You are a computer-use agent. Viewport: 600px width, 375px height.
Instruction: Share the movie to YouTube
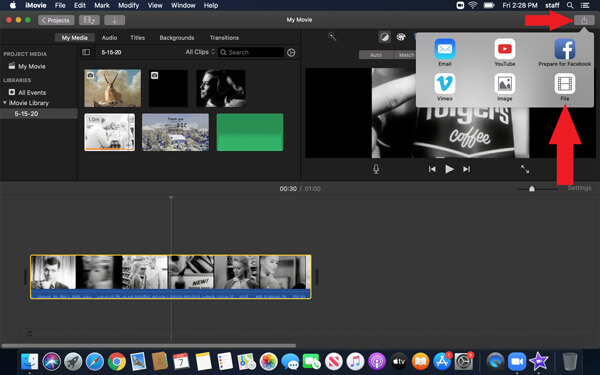tap(504, 52)
